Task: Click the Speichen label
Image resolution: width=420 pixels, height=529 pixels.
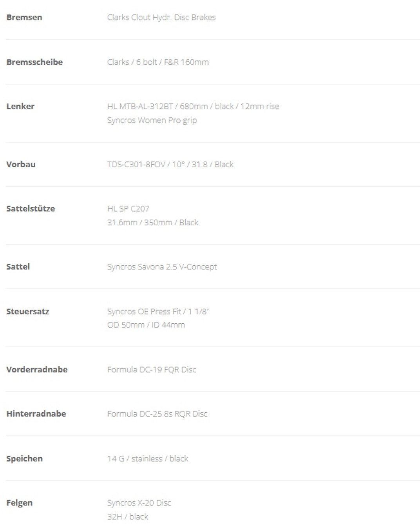Action: click(24, 458)
